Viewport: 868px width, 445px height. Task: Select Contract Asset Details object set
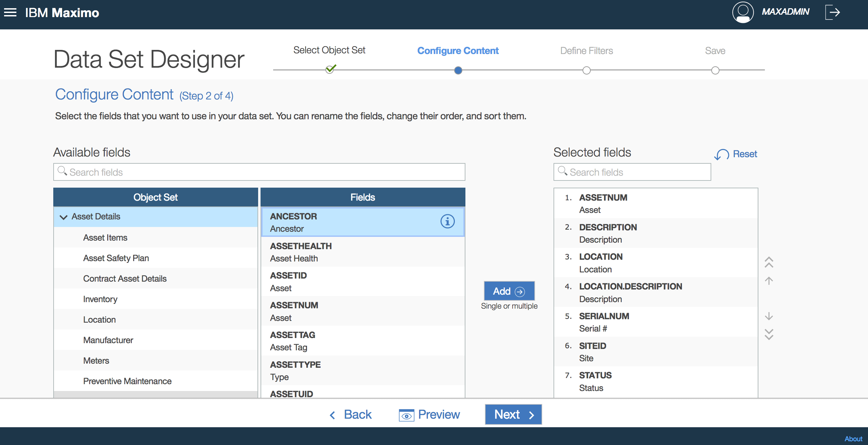[x=156, y=279]
